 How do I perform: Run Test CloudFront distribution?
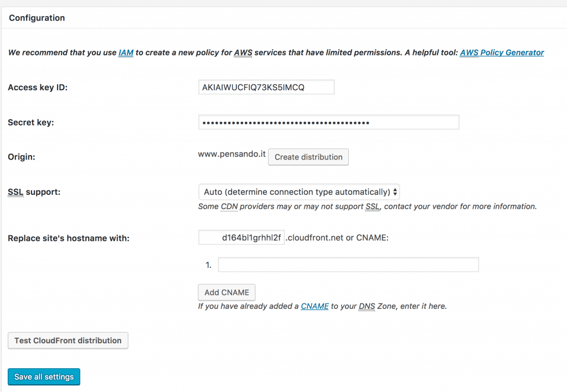tap(68, 341)
